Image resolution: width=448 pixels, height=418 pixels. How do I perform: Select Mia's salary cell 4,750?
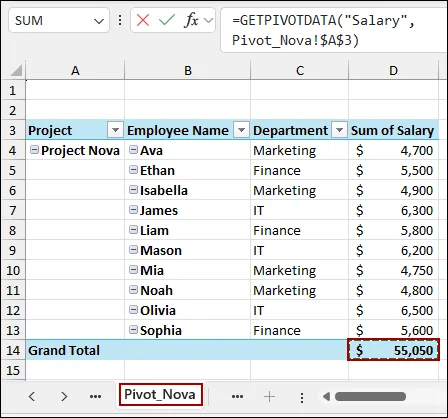393,270
